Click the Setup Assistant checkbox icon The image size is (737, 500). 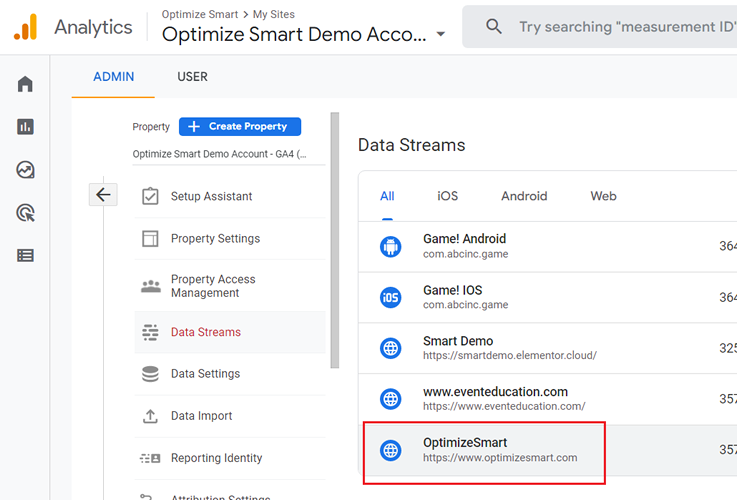tap(150, 196)
